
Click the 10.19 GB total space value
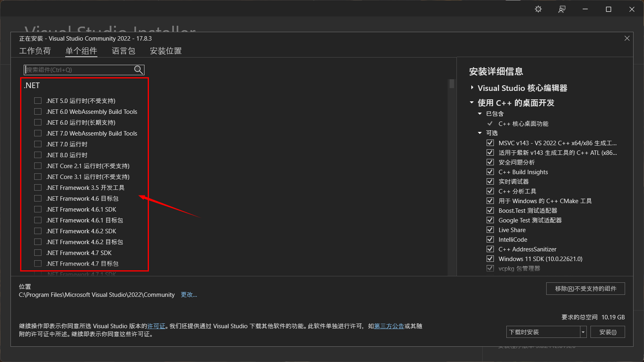(613, 317)
